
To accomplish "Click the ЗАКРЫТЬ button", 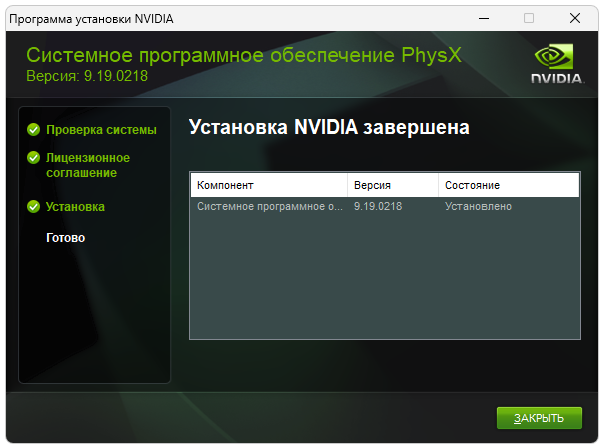I will click(539, 418).
